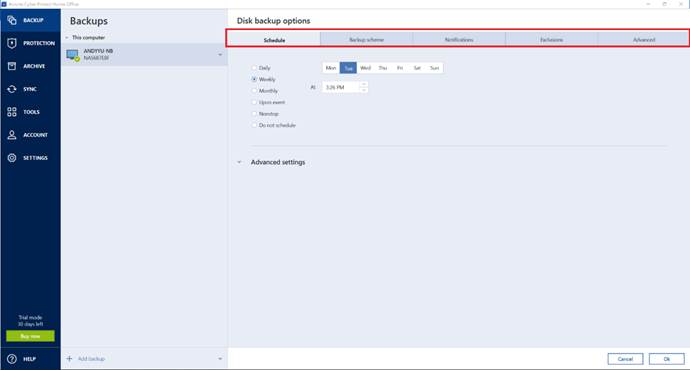Toggle Monday in the weekday selector
Screen dimensions: 690x370
331,68
